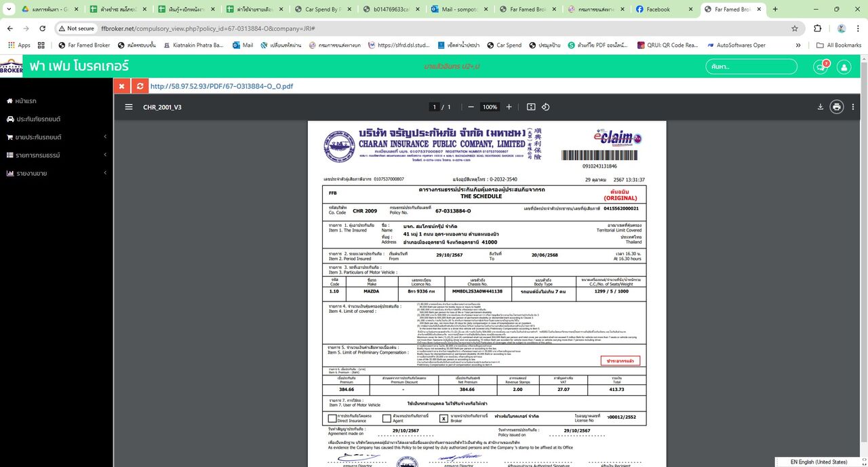Click the orange refresh icon beside PDF link
Screen dimensions: 868x467
140,86
